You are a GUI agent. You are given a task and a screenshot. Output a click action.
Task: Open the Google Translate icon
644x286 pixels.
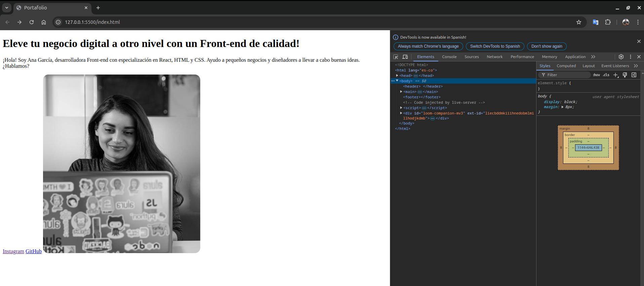click(595, 22)
